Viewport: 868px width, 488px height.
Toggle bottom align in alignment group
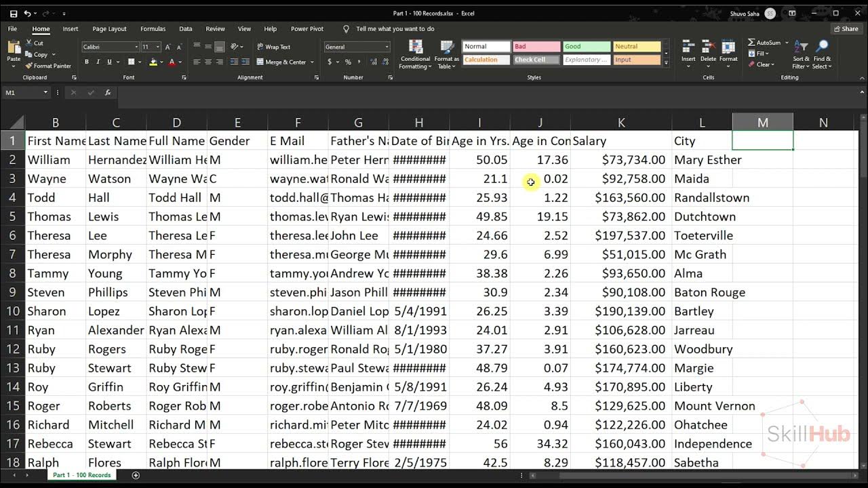tap(220, 46)
